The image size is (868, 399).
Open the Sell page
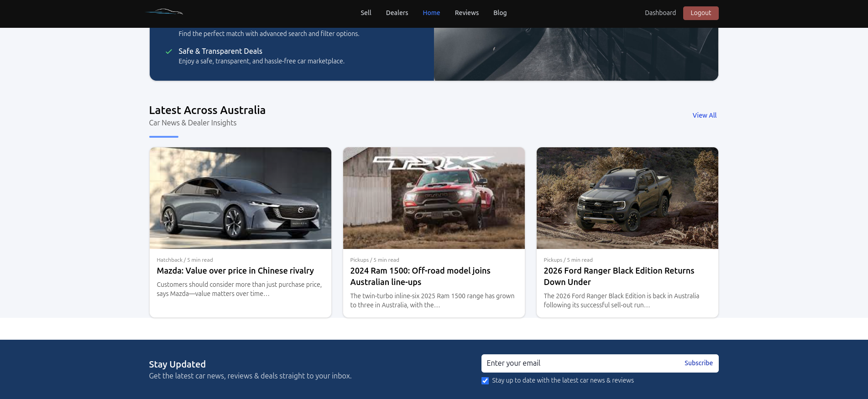pos(366,13)
